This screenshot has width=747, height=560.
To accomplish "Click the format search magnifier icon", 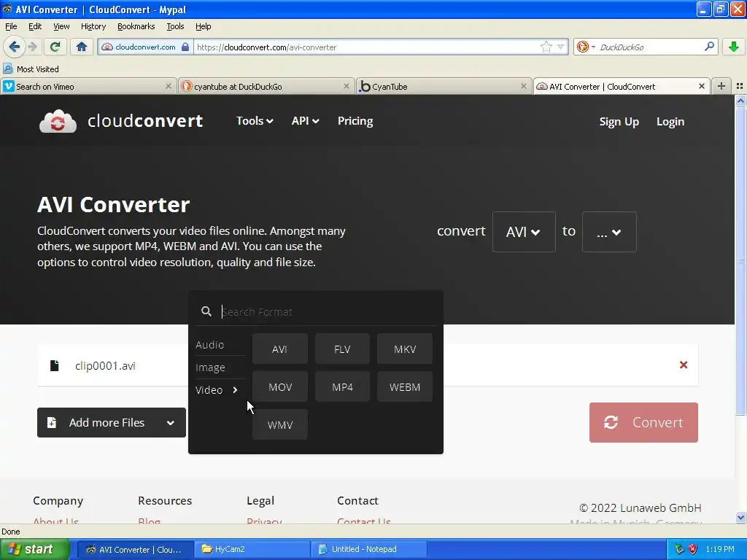I will click(x=206, y=311).
